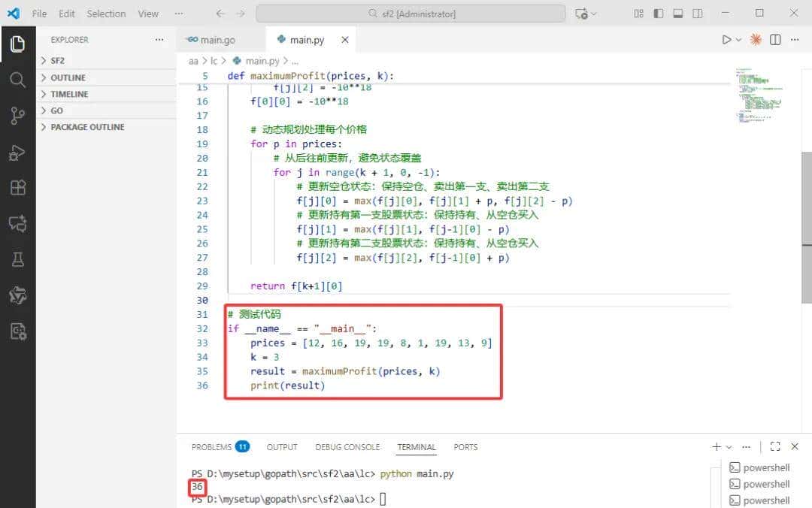Open the Selection menu
812x508 pixels.
coord(106,14)
